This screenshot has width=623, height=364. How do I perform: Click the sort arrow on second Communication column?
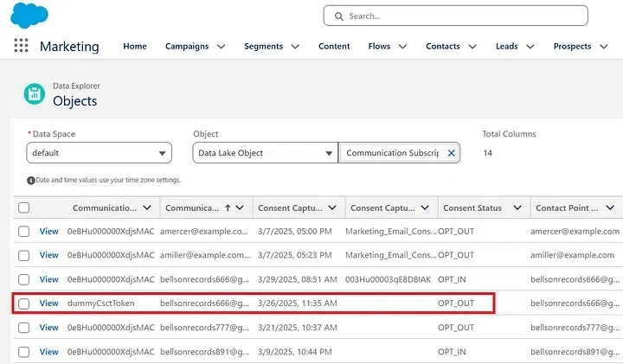pyautogui.click(x=228, y=208)
